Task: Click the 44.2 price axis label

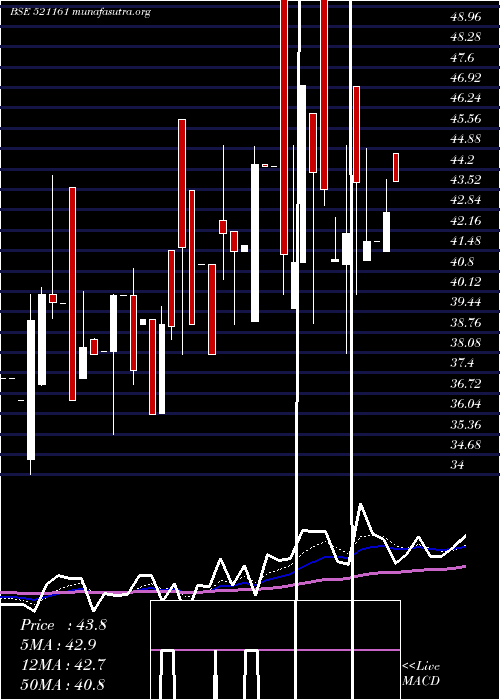Action: [x=462, y=160]
